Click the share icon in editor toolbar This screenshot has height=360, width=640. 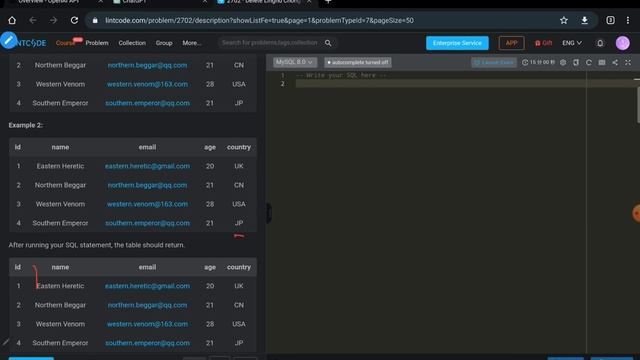click(x=615, y=62)
